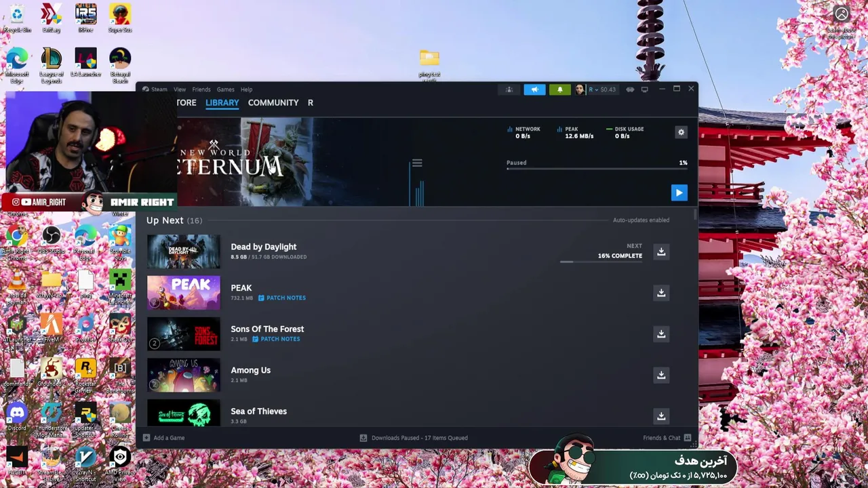The image size is (868, 488).
Task: Select the Discord desktop icon
Action: pos(17,418)
